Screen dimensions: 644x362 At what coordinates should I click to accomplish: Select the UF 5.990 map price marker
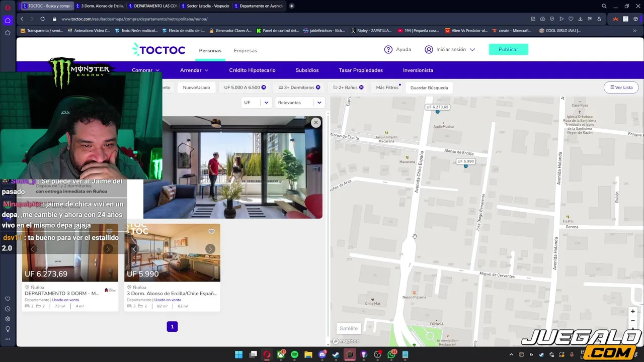[465, 161]
